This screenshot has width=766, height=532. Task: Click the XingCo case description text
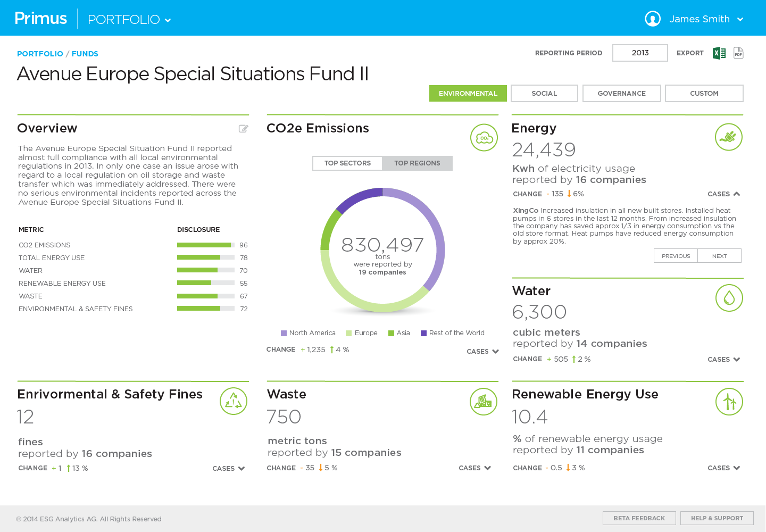625,226
